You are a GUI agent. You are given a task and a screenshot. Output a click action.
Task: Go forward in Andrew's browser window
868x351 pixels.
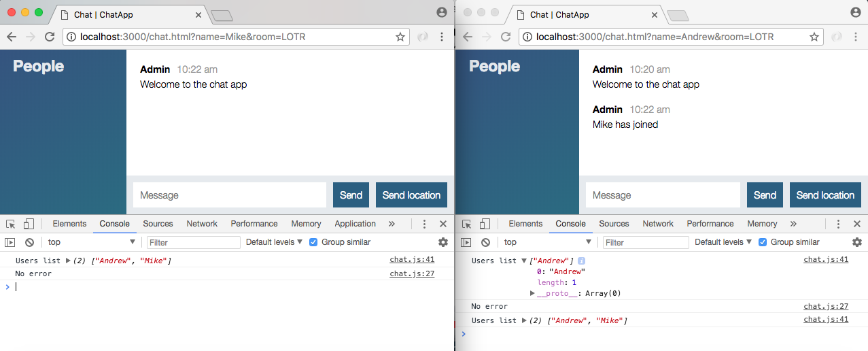[486, 37]
